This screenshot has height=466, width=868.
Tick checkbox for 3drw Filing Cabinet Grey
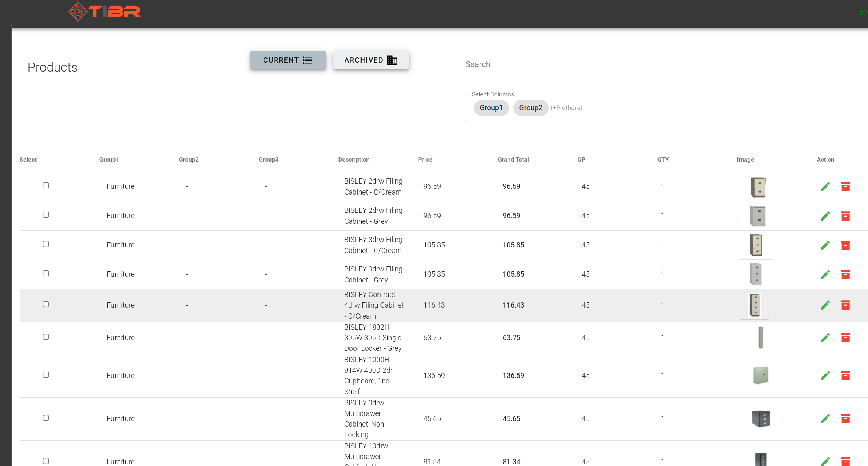pyautogui.click(x=46, y=273)
